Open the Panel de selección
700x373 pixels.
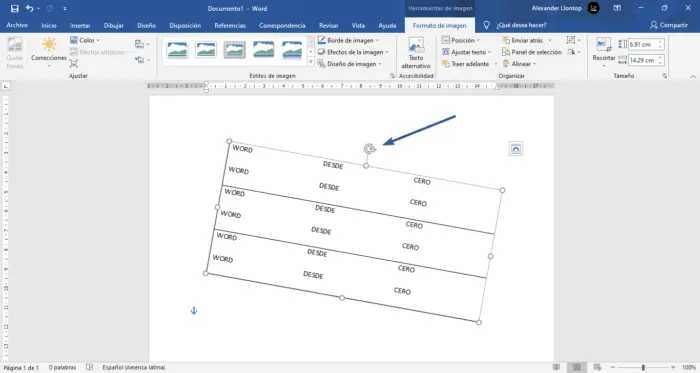532,52
